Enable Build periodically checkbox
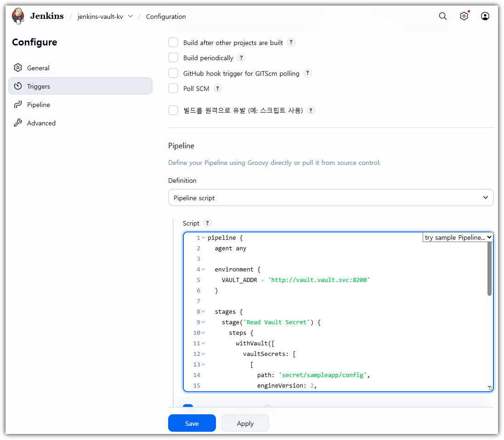The height and width of the screenshot is (440, 504). (173, 57)
